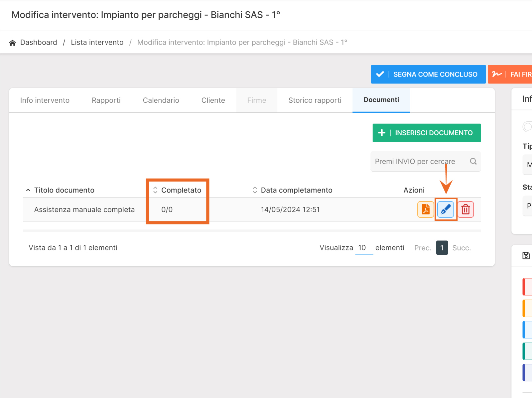
Task: Open the PDF export icon for the document
Action: coord(426,209)
